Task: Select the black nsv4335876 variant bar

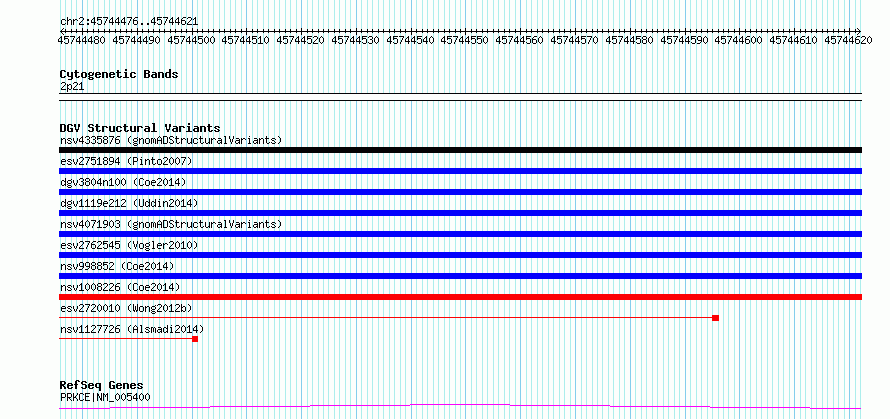Action: point(460,150)
